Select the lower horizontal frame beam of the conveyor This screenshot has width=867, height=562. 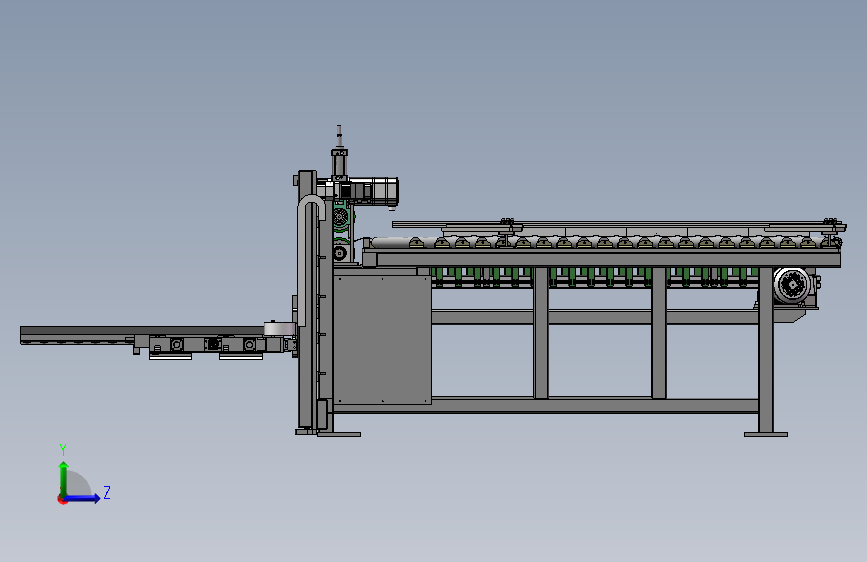(545, 405)
